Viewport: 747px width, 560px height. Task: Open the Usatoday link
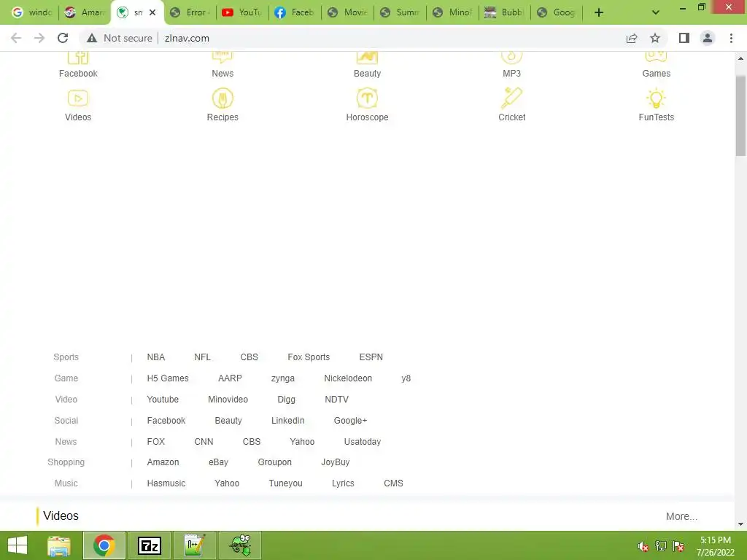click(362, 442)
